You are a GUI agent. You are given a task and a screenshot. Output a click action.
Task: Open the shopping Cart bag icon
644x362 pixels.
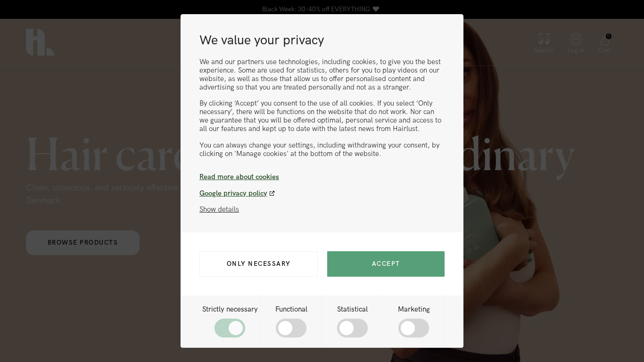pyautogui.click(x=604, y=41)
